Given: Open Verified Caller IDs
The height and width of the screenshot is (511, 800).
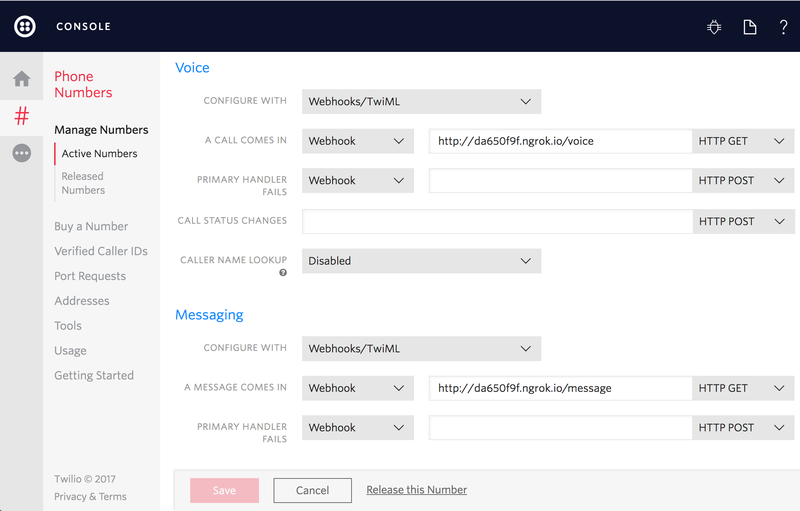Looking at the screenshot, I should pos(101,251).
